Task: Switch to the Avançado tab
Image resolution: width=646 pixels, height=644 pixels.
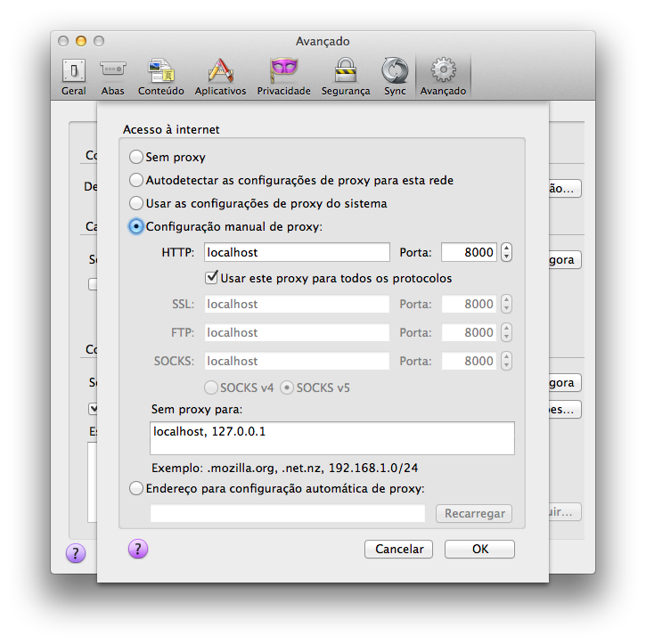Action: 443,77
